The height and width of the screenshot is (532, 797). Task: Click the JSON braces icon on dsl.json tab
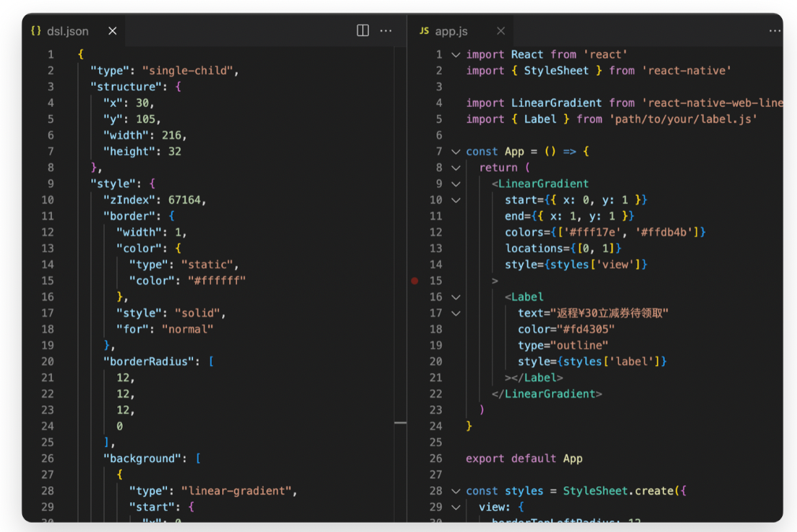pos(35,31)
